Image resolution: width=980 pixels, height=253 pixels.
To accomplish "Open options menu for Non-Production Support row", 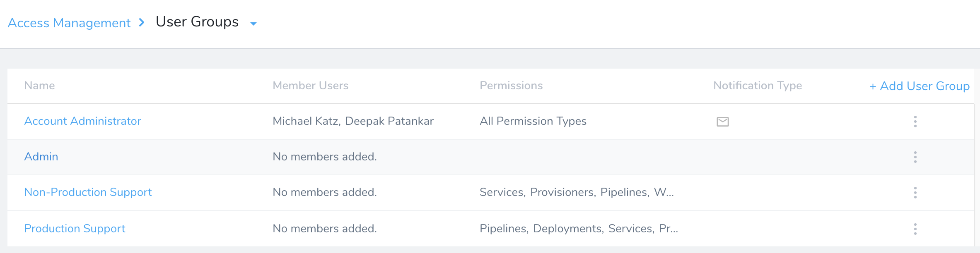I will click(x=915, y=193).
